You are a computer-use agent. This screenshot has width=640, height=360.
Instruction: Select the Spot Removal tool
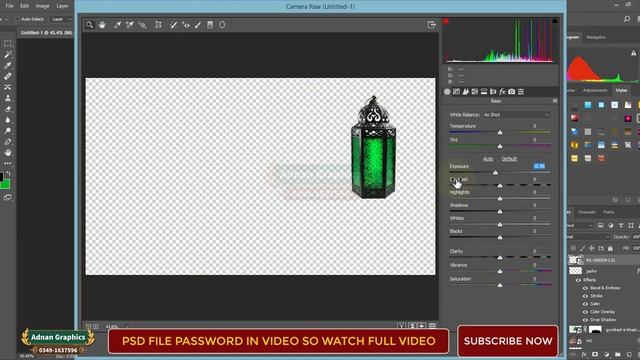[173, 25]
